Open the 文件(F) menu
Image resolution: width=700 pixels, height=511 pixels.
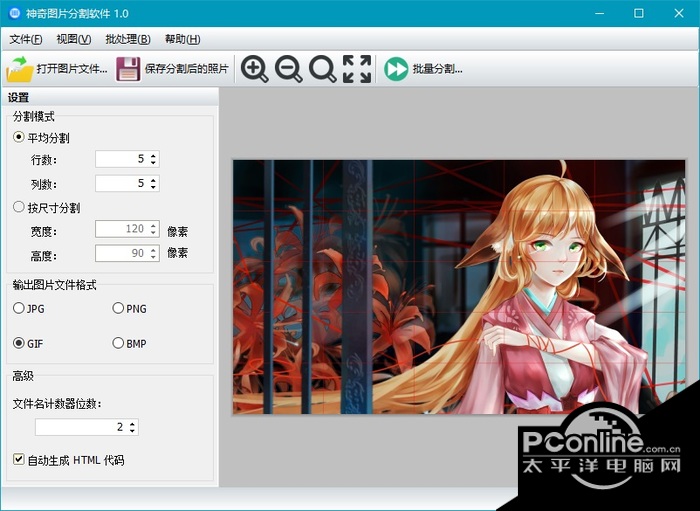pyautogui.click(x=25, y=39)
